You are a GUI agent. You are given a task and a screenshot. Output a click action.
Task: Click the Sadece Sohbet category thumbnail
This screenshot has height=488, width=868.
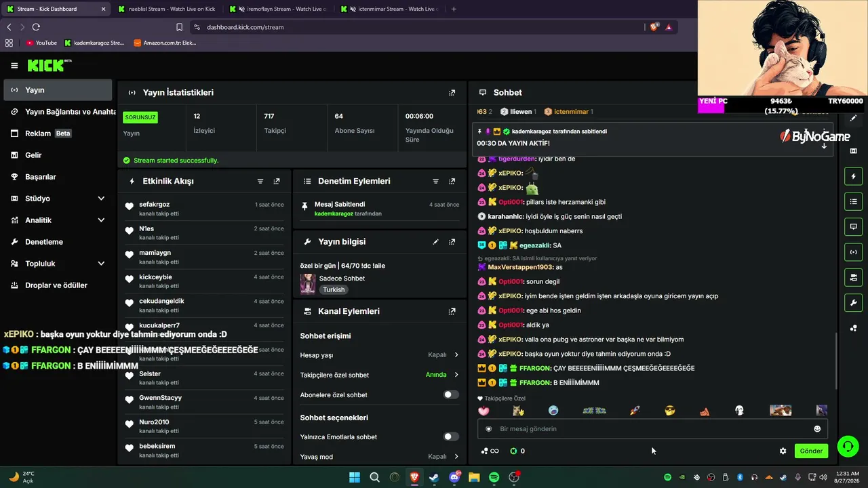308,284
